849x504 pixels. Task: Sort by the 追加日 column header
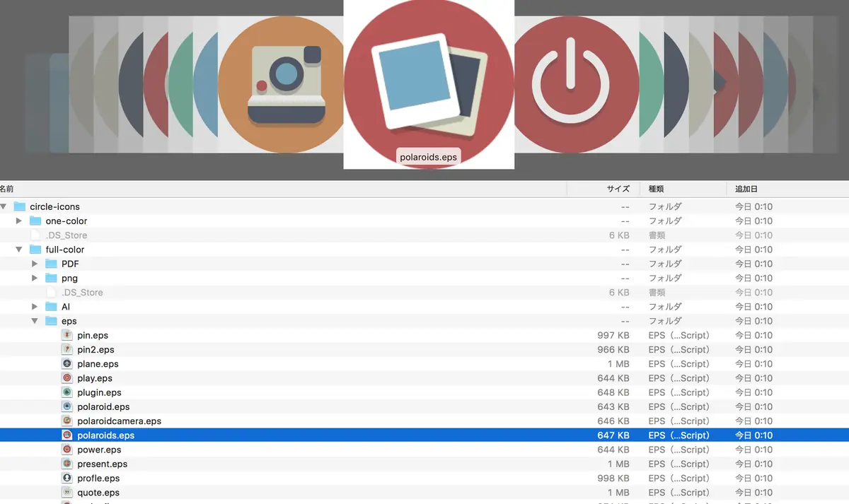[787, 189]
